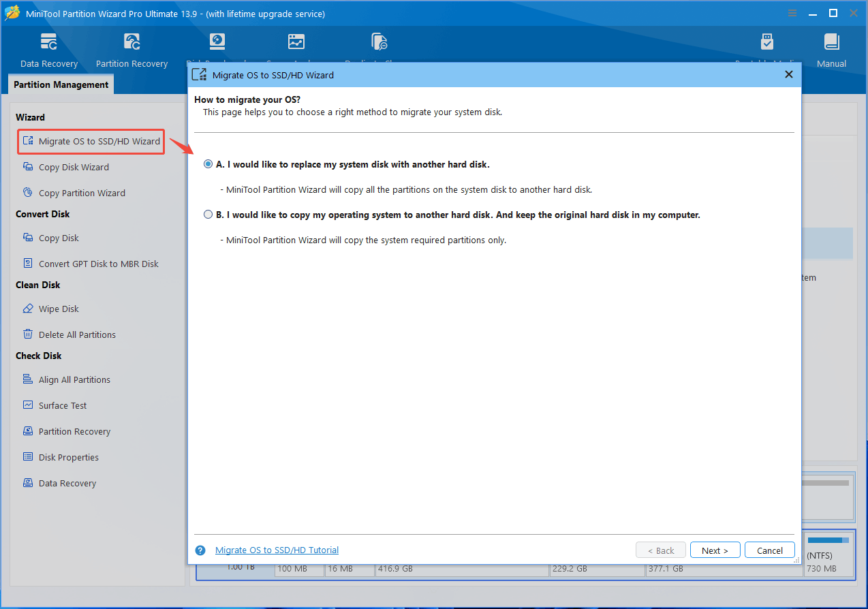Viewport: 868px width, 609px height.
Task: Choose Disk Properties entry
Action: [x=69, y=457]
